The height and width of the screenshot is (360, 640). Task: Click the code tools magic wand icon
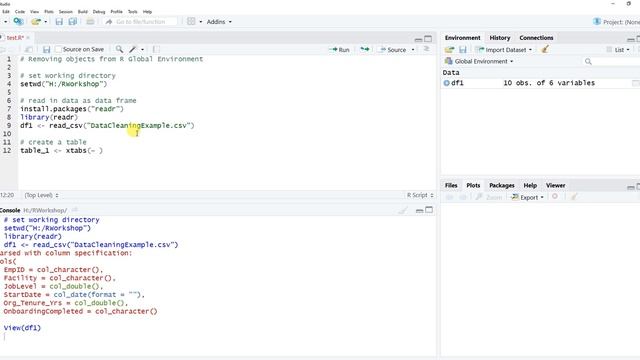pos(133,49)
